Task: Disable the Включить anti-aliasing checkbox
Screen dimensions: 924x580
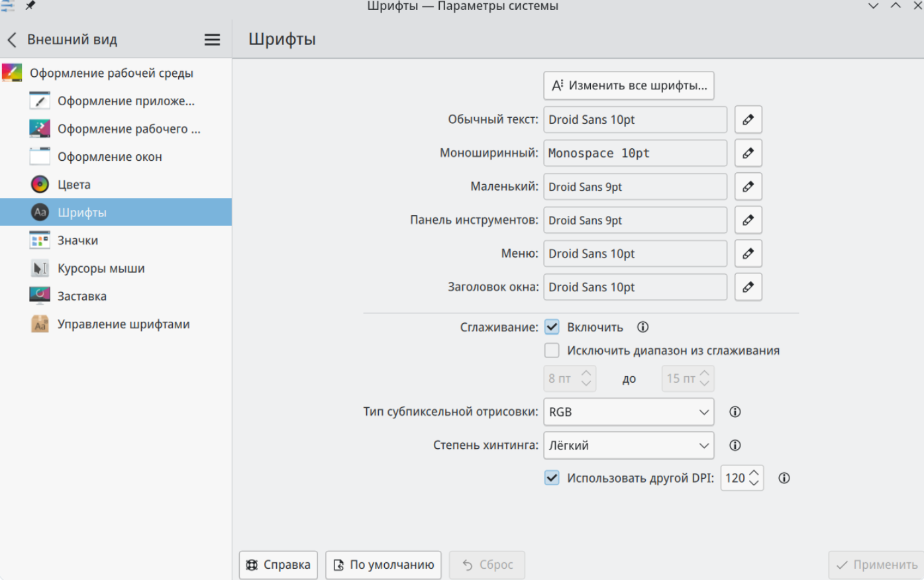Action: (552, 327)
